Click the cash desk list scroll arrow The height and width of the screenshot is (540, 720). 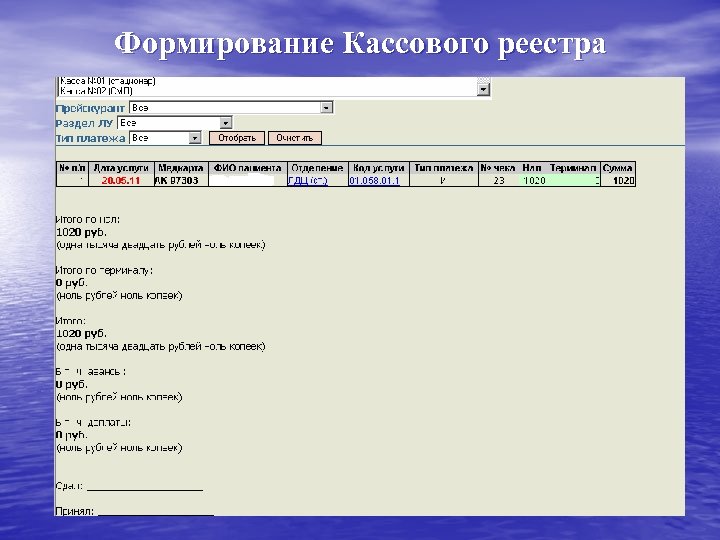coord(483,90)
